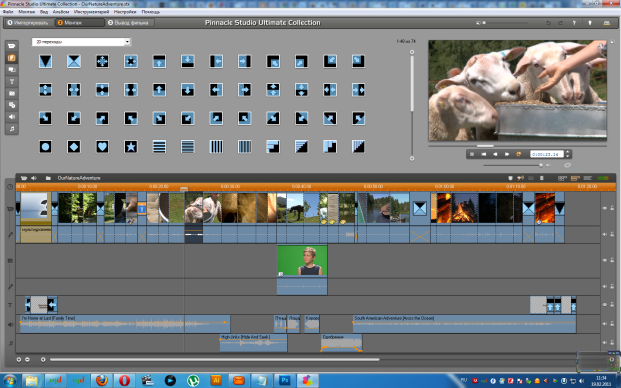
Task: Open the Файл menu
Action: pos(8,12)
